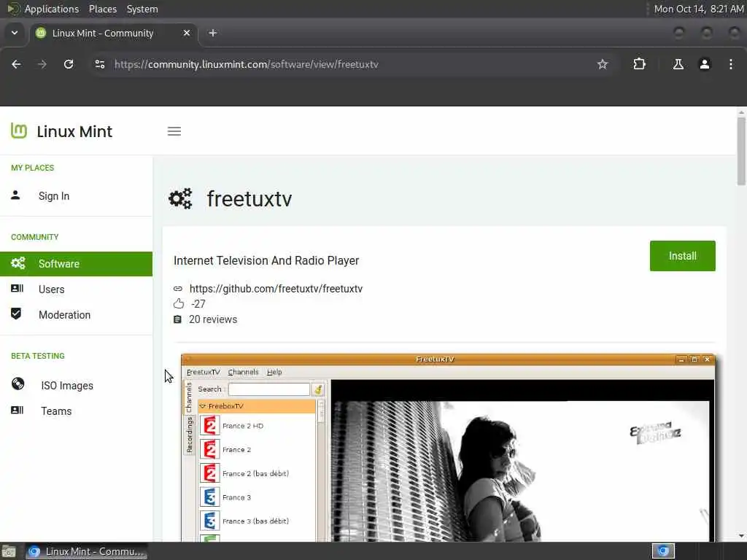Bookmark this page with the star icon

[602, 64]
